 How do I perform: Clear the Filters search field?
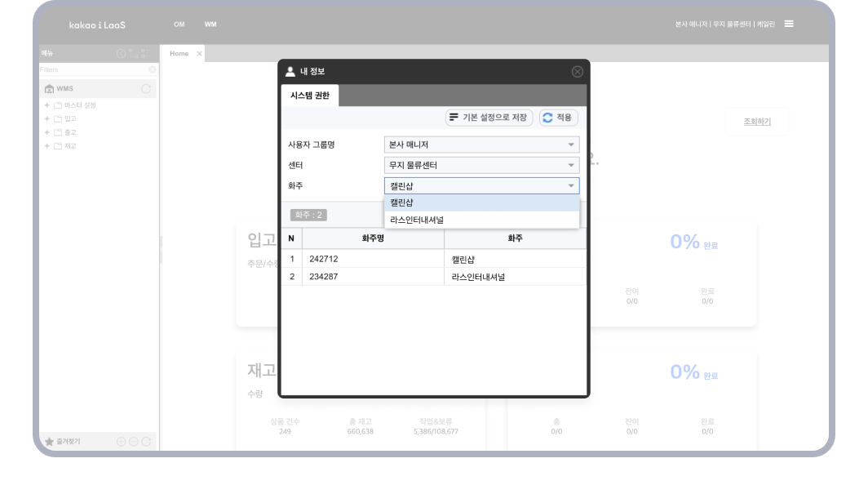tap(152, 69)
